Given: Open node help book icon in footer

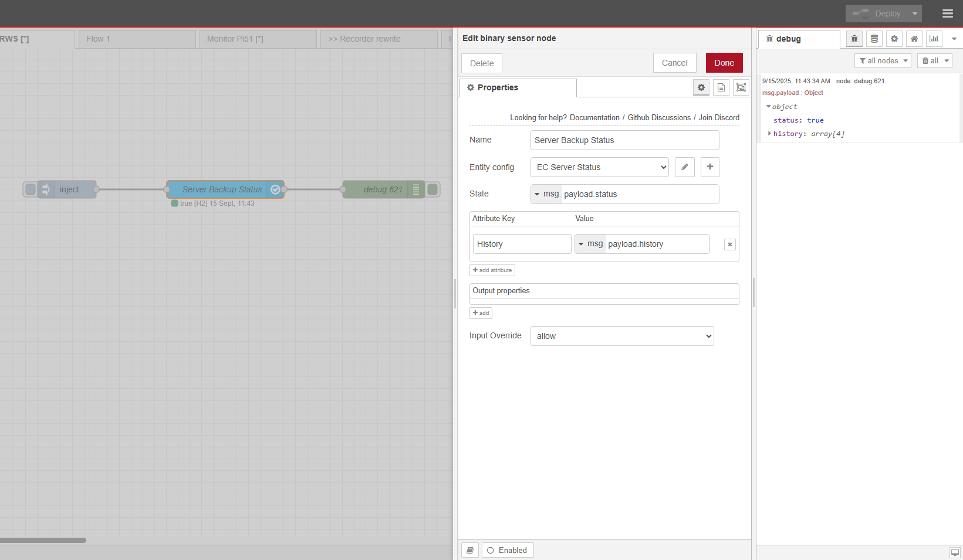Looking at the screenshot, I should click(470, 550).
